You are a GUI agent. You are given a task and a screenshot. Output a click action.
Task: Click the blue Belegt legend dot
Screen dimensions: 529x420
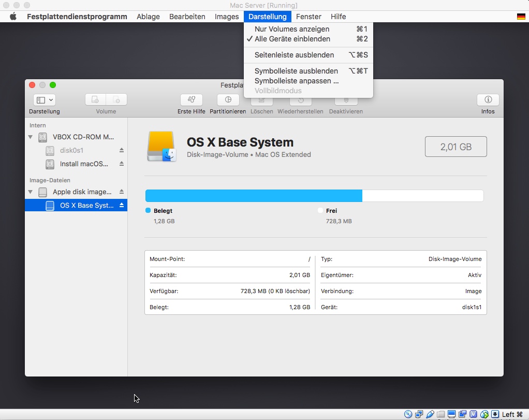pyautogui.click(x=148, y=210)
